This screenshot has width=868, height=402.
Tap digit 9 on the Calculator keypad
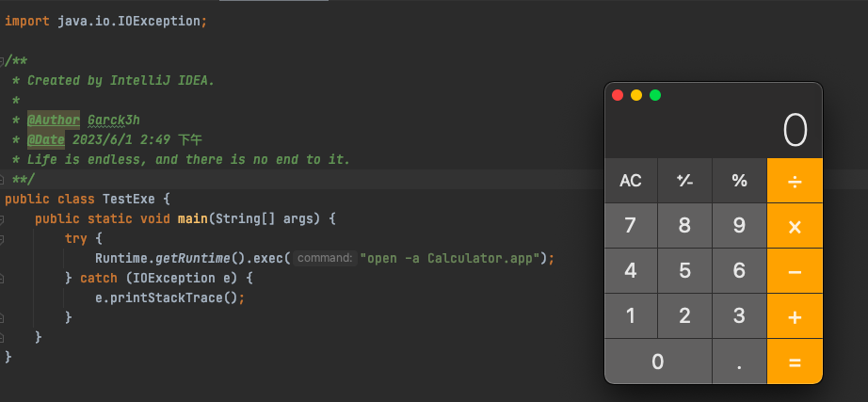pos(740,226)
